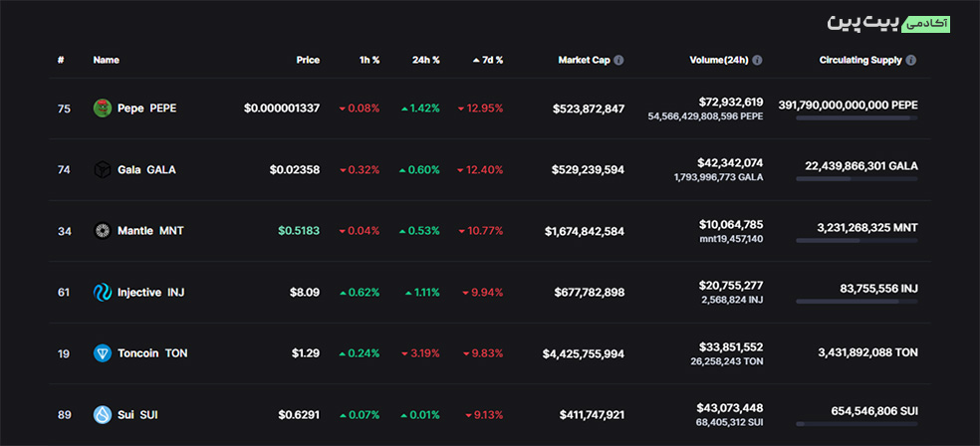980x446 pixels.
Task: Open the Pepe PEPE coin page
Action: tap(146, 108)
